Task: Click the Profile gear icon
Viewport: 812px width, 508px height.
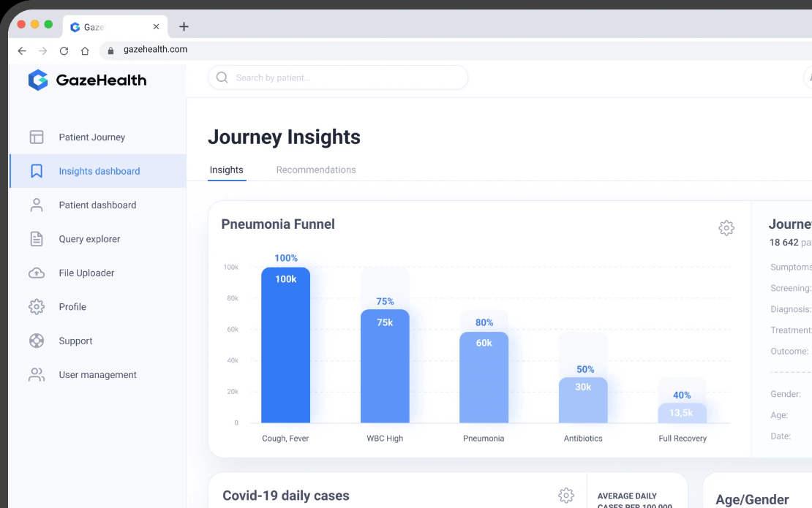Action: click(37, 307)
